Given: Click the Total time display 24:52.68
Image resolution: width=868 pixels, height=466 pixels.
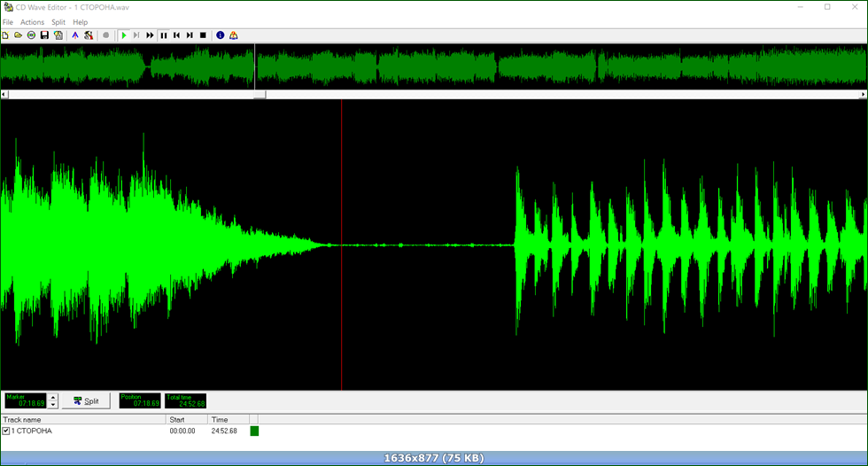Looking at the screenshot, I should click(185, 400).
